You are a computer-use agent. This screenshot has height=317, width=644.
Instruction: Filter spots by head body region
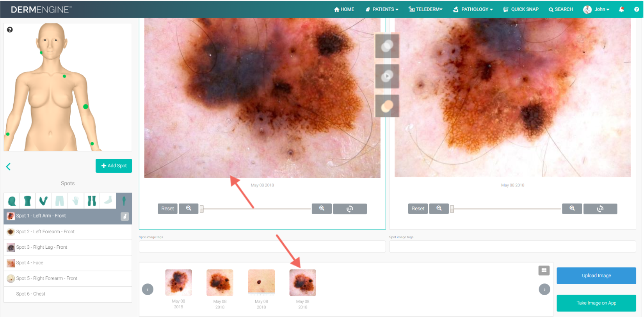click(12, 201)
